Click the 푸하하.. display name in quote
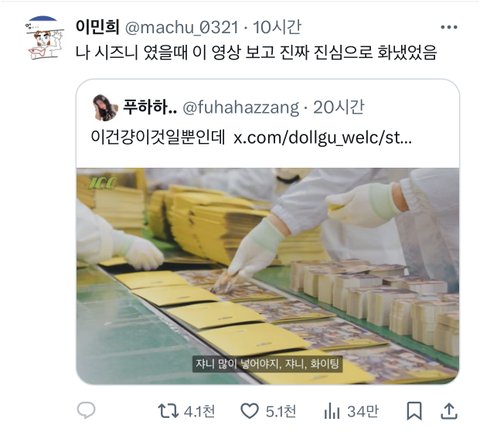 [x=150, y=107]
